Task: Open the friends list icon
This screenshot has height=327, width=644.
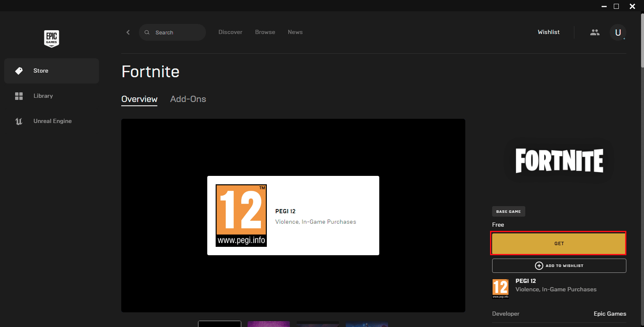Action: [595, 32]
